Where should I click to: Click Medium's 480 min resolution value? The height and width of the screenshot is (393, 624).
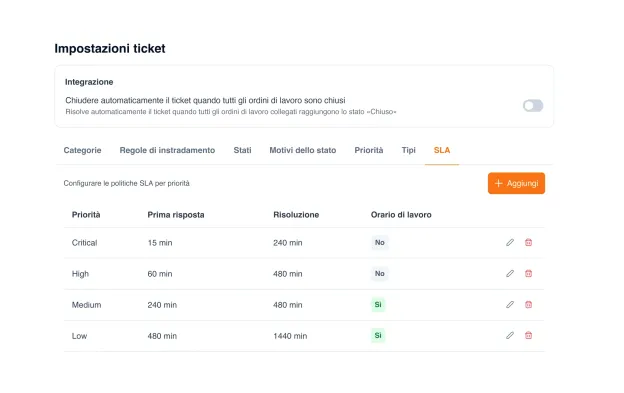[x=287, y=305]
